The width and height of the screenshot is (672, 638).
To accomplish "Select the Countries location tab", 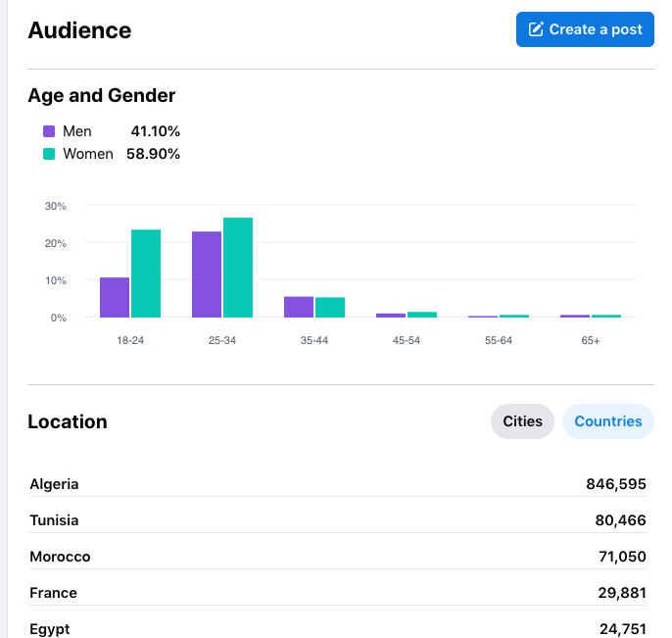I will (607, 421).
